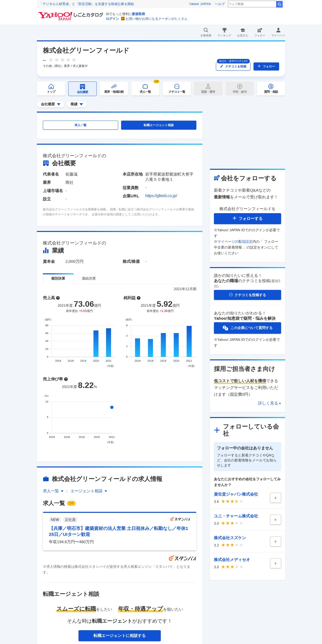Open Yahoo! JAPAN top link
This screenshot has height=644, width=322.
[200, 4]
